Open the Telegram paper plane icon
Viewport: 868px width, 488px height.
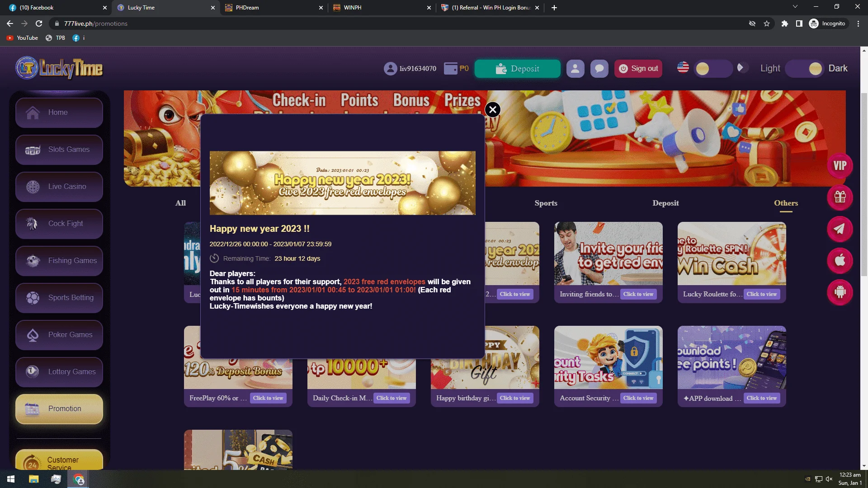point(840,229)
